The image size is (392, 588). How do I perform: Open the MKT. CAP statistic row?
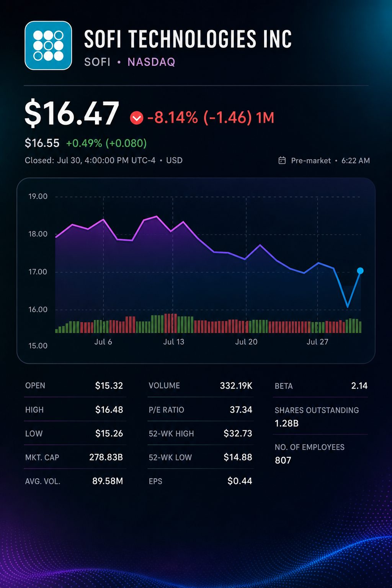(x=74, y=457)
